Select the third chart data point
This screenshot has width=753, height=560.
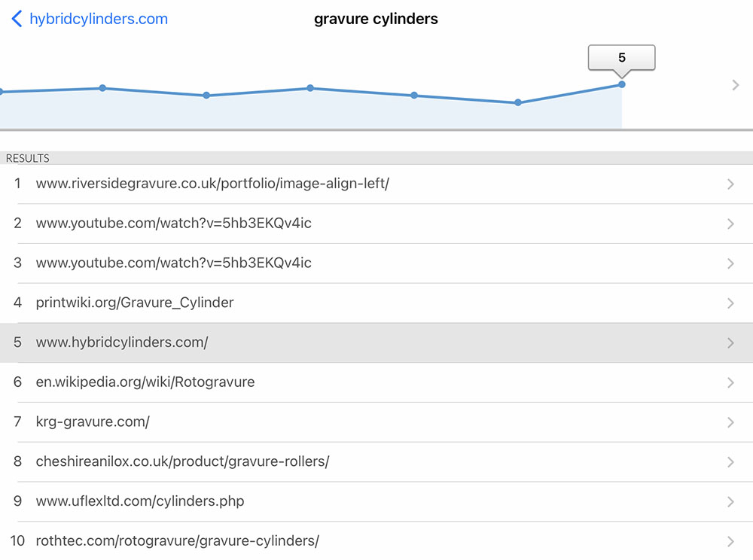(x=206, y=95)
